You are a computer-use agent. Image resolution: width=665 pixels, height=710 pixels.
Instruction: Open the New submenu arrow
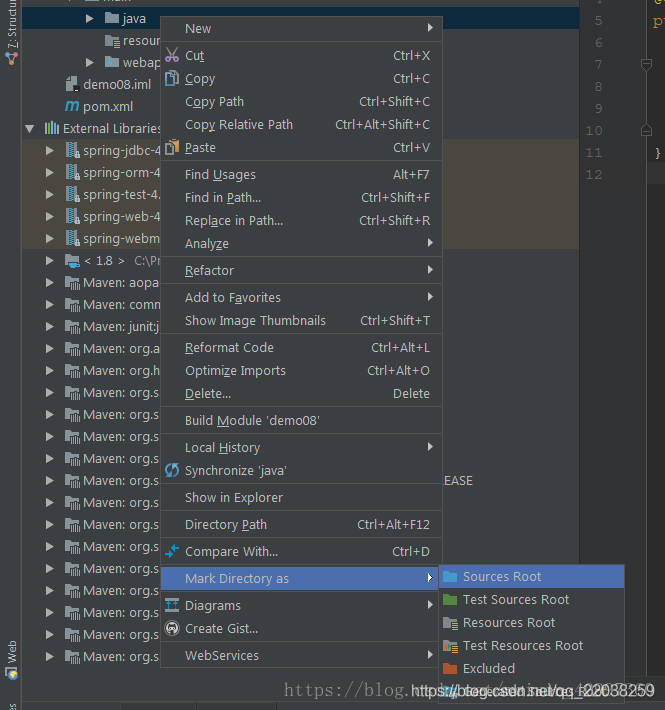pos(430,28)
